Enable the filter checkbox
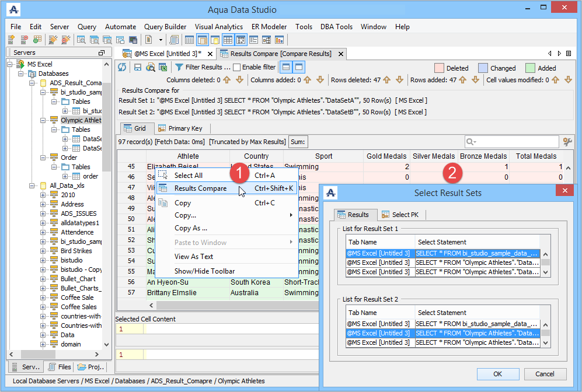The height and width of the screenshot is (392, 582). [x=236, y=68]
